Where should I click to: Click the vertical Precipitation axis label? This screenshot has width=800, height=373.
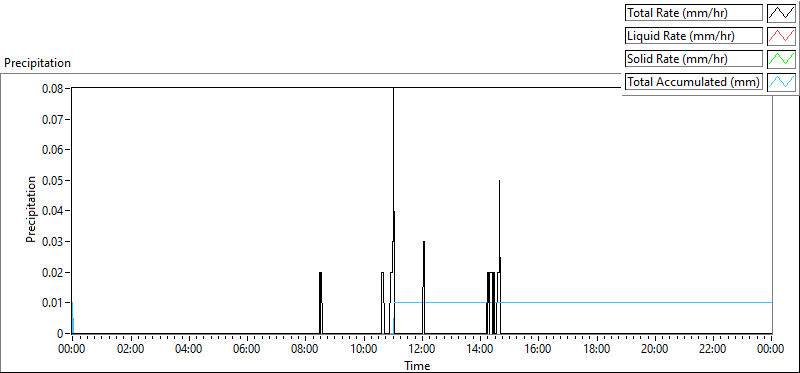click(x=31, y=210)
